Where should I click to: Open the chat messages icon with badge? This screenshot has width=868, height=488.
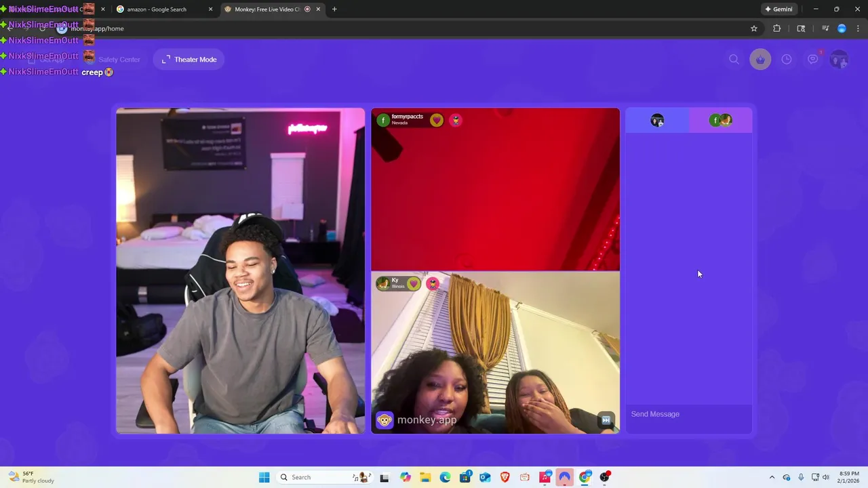tap(813, 60)
